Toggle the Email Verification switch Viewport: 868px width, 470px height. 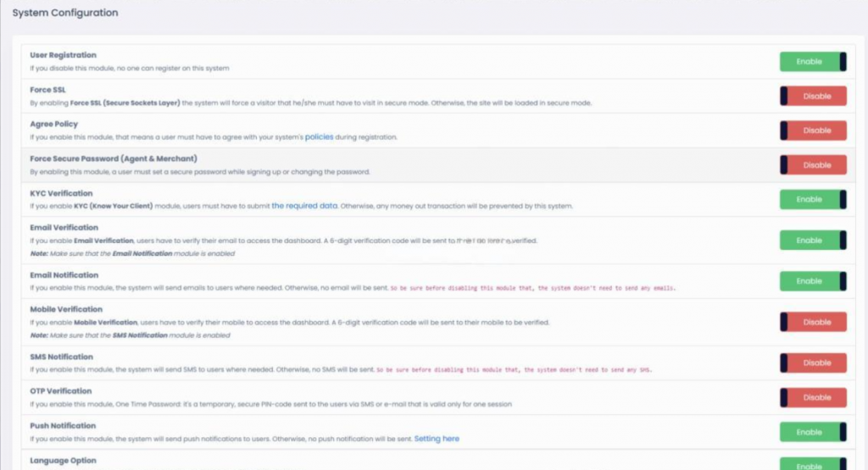pos(813,241)
